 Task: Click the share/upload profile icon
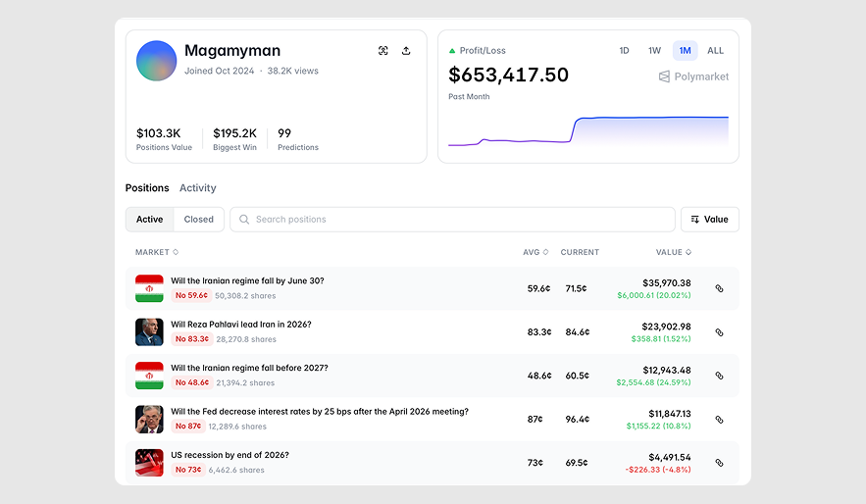tap(406, 51)
